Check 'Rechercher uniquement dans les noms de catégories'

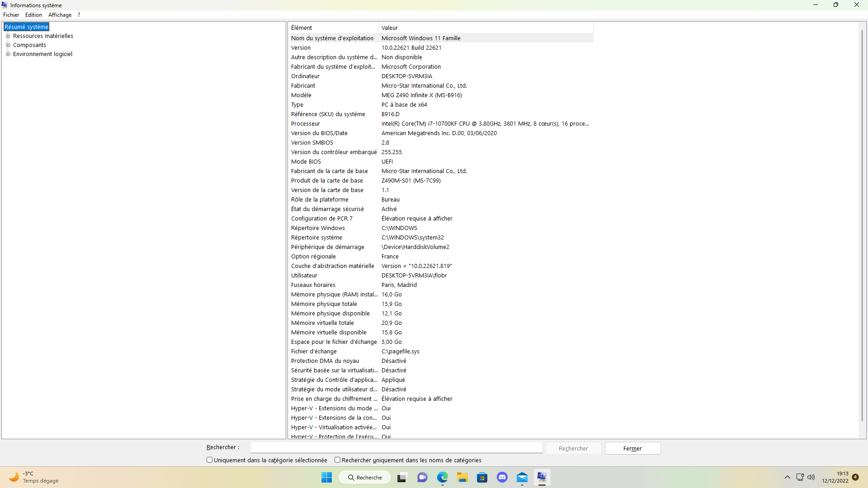coord(337,460)
